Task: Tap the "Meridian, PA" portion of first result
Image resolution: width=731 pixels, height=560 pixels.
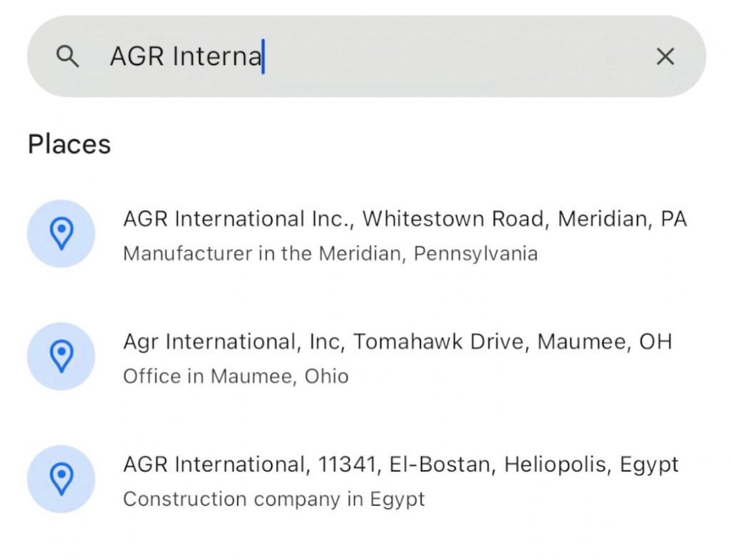Action: [x=622, y=219]
